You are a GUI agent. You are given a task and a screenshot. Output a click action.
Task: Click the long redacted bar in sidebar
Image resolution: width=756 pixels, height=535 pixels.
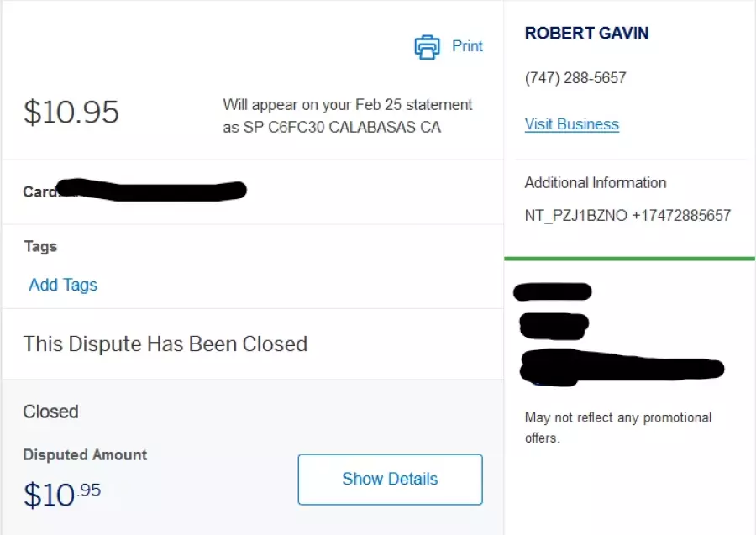pyautogui.click(x=622, y=369)
